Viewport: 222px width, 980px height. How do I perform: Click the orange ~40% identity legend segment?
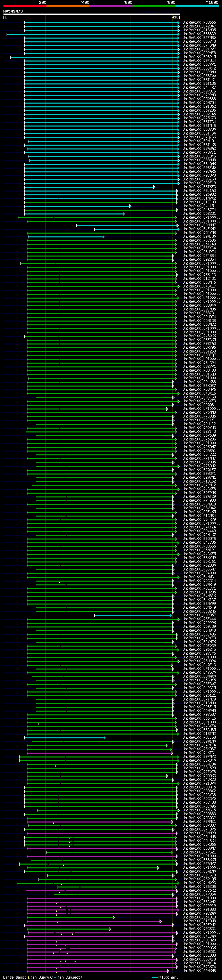coord(68,6)
